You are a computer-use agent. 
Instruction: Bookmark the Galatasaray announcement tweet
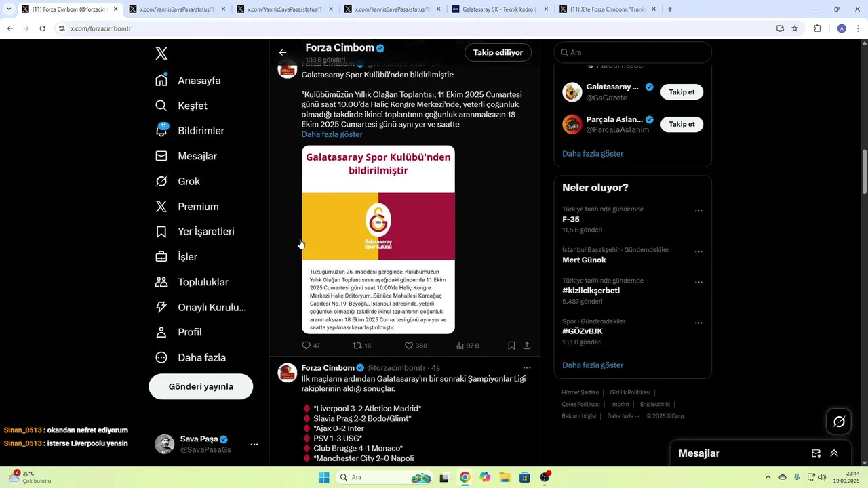(x=511, y=346)
